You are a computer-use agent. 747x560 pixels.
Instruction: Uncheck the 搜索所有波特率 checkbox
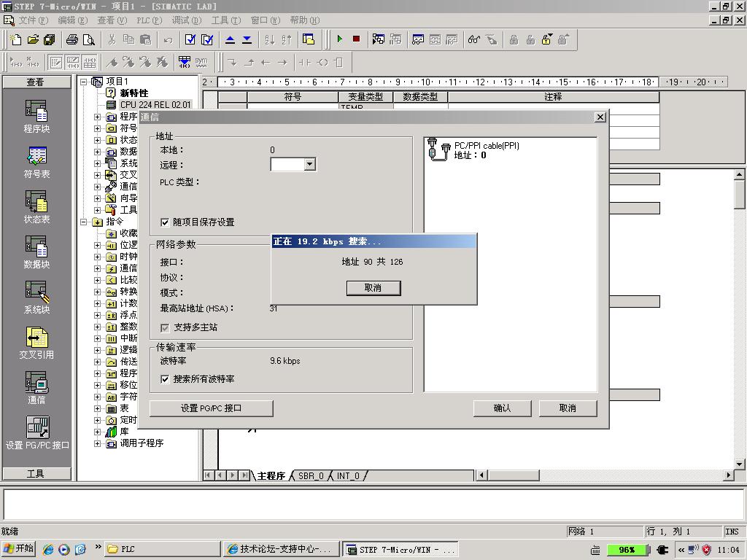point(165,379)
